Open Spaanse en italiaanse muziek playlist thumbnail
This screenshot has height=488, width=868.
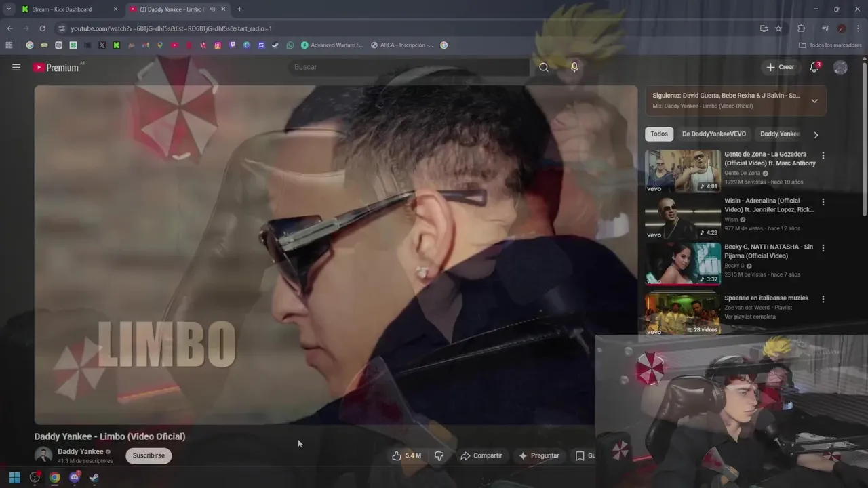click(682, 313)
